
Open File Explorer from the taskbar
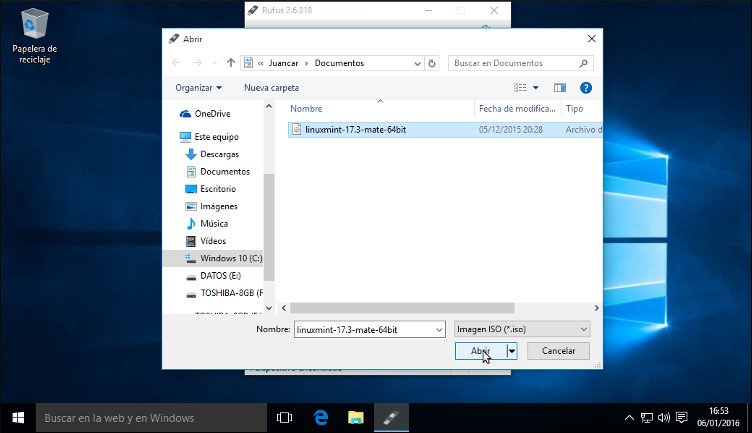(x=356, y=418)
